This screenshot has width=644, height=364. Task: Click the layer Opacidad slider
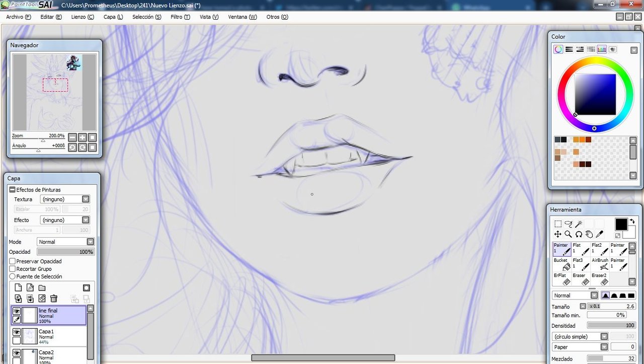point(65,252)
